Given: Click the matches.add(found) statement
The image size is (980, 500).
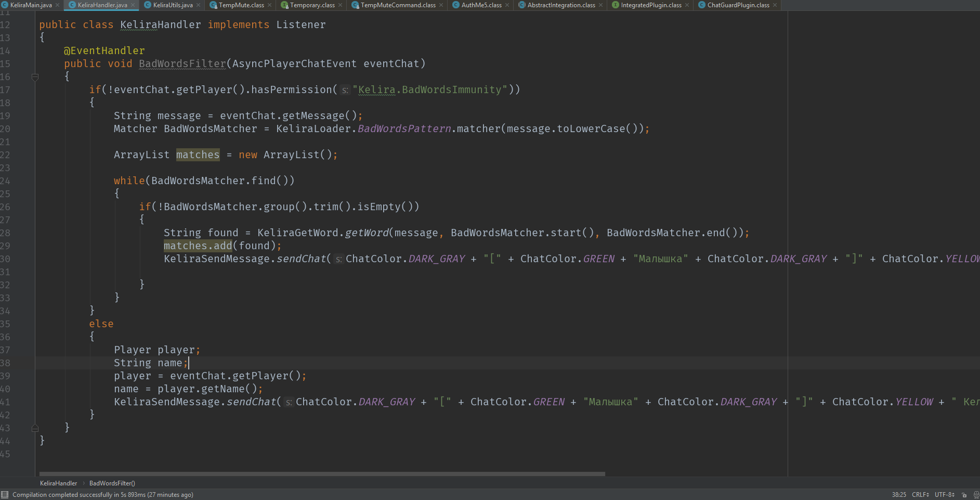Looking at the screenshot, I should (x=223, y=246).
